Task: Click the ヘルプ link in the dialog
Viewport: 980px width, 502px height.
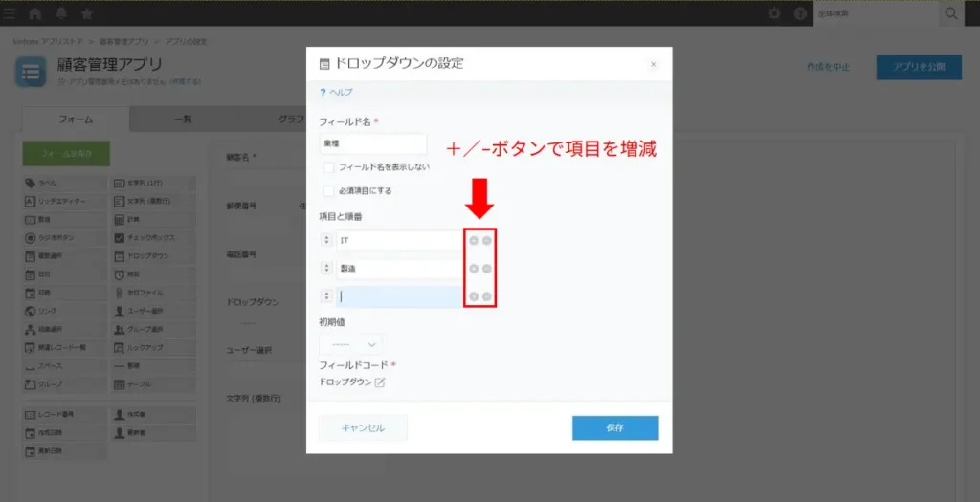Action: tap(342, 93)
